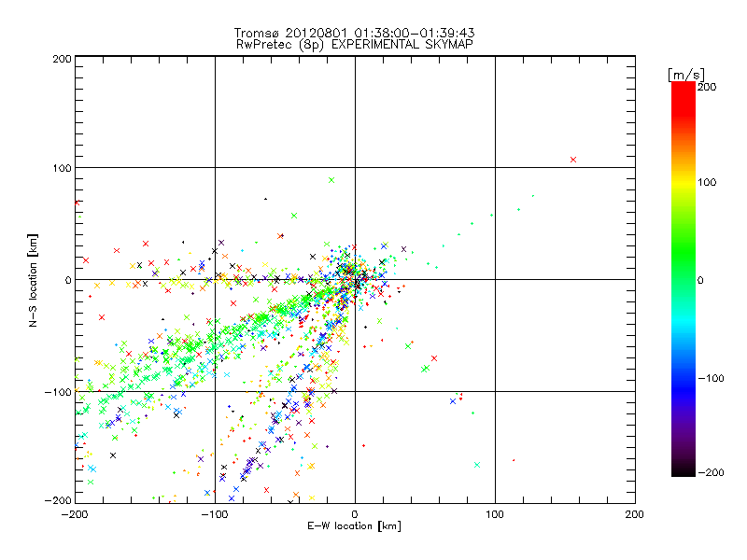
Task: Select the lone cyan X marker near E-W 100
Action: pyautogui.click(x=477, y=465)
